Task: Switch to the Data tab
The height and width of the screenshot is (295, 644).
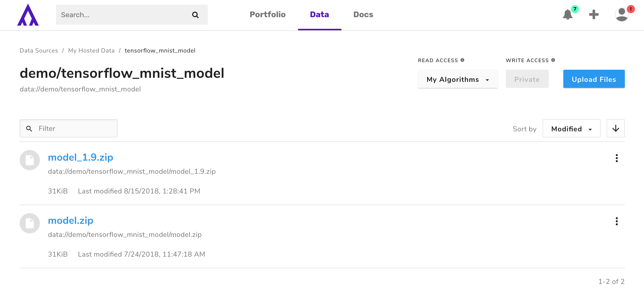Action: pyautogui.click(x=319, y=14)
